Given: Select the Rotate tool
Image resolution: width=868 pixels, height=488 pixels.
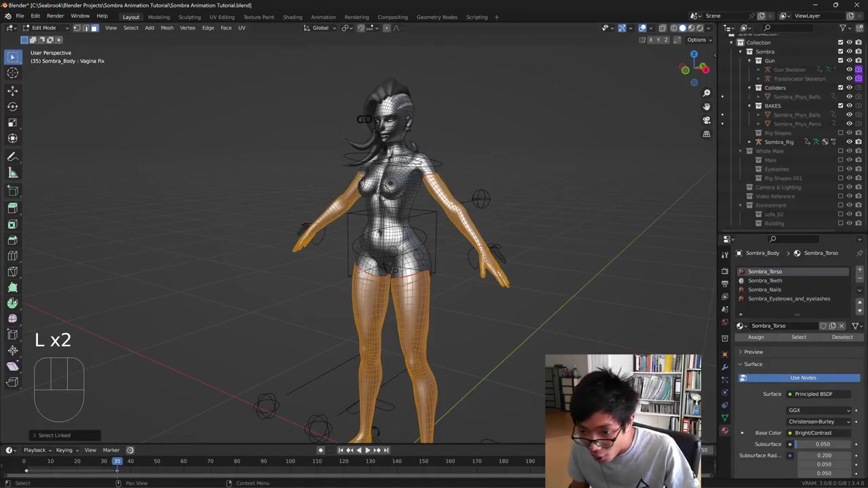Looking at the screenshot, I should click(12, 106).
